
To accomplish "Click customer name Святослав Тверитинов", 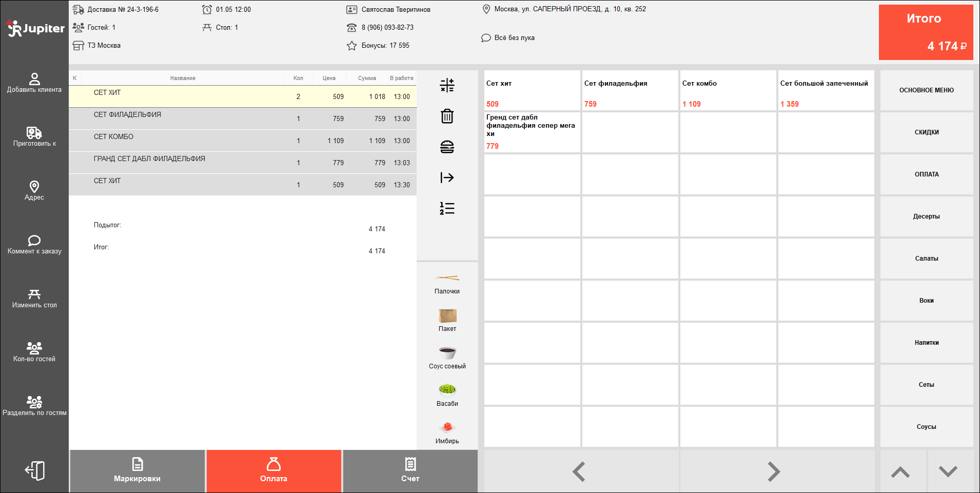I will 396,9.
